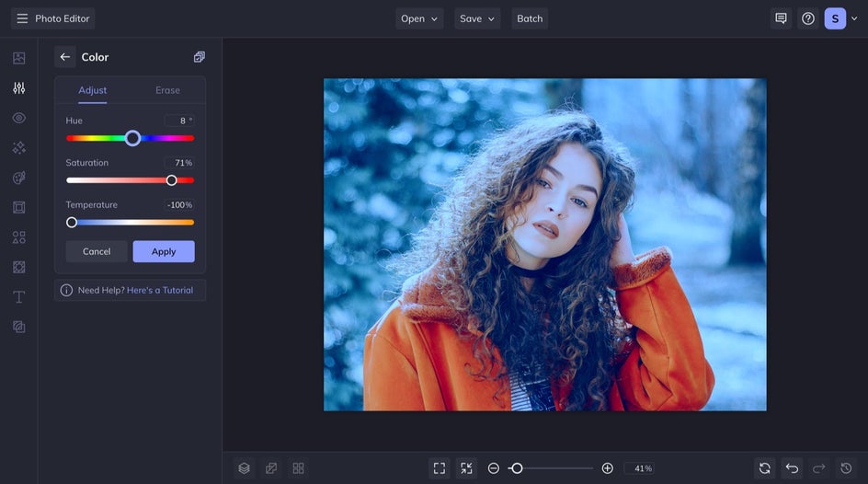
Task: Click the Hue slider handle
Action: [132, 138]
